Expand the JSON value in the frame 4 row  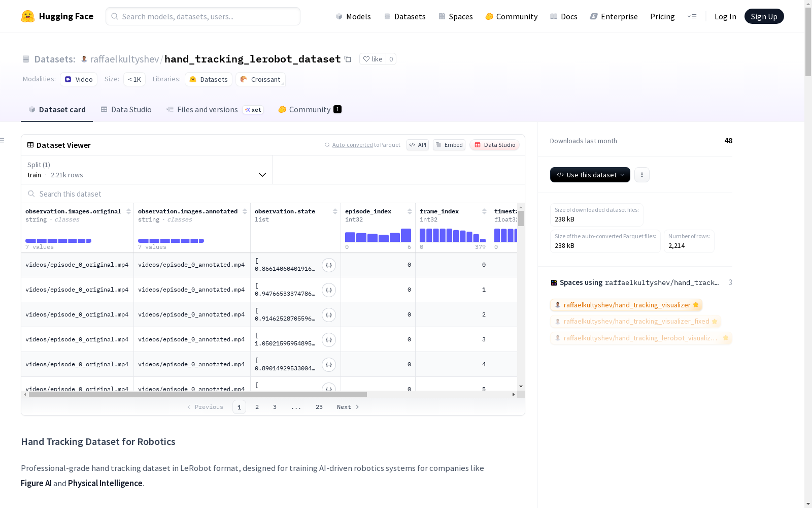(329, 365)
